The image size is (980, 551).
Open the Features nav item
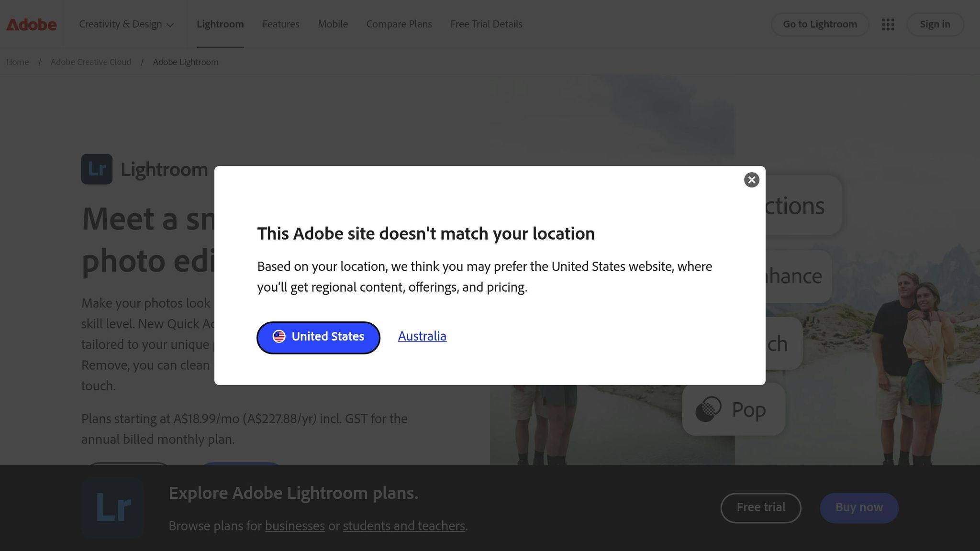tap(281, 24)
